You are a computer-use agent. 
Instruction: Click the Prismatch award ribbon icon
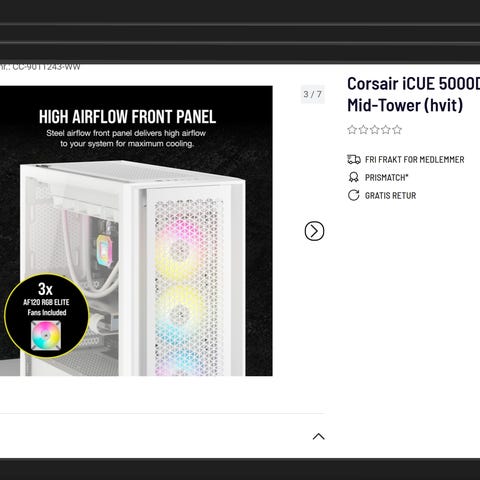(354, 177)
